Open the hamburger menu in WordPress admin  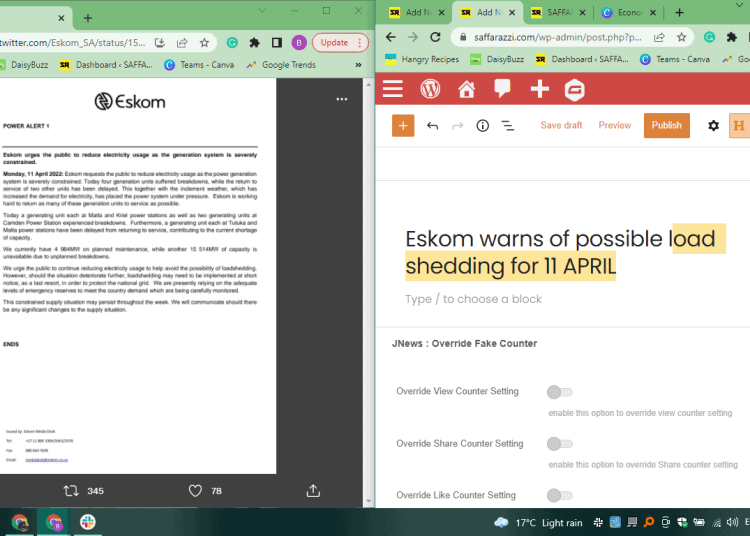(x=393, y=89)
